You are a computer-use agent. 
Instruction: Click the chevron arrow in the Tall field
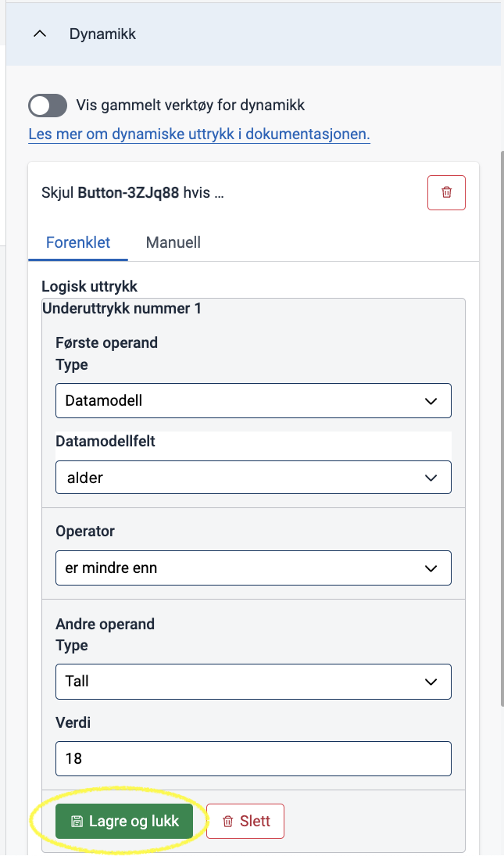point(431,682)
